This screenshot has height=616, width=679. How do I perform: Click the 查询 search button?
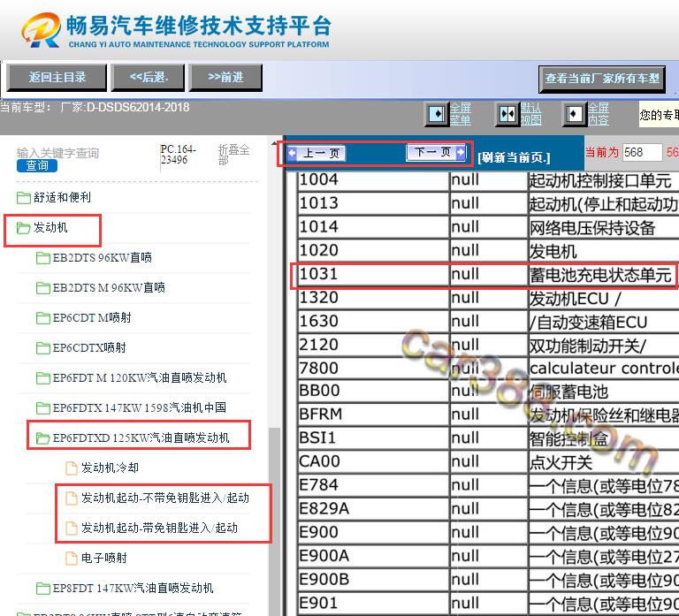tap(37, 166)
